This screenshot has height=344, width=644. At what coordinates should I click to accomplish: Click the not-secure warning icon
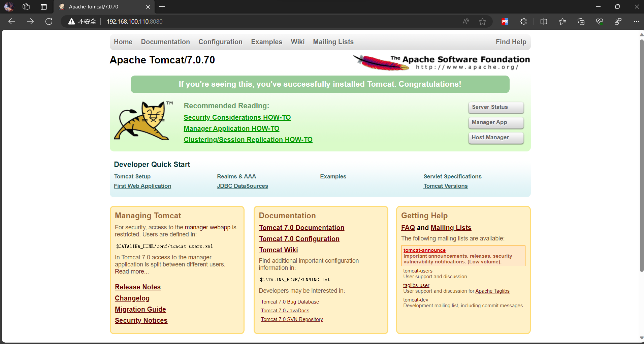[x=71, y=22]
